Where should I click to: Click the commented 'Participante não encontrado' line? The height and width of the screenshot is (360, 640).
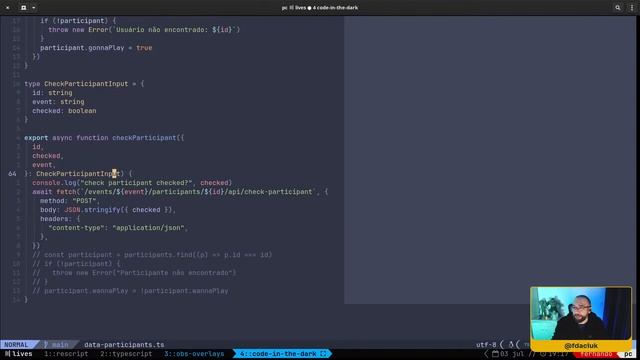pos(134,273)
